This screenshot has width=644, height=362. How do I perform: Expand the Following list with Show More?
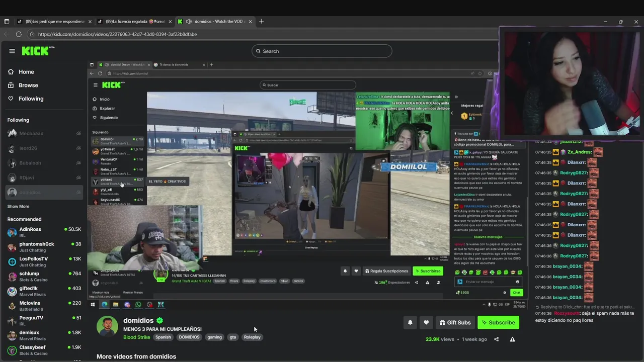[x=18, y=207]
